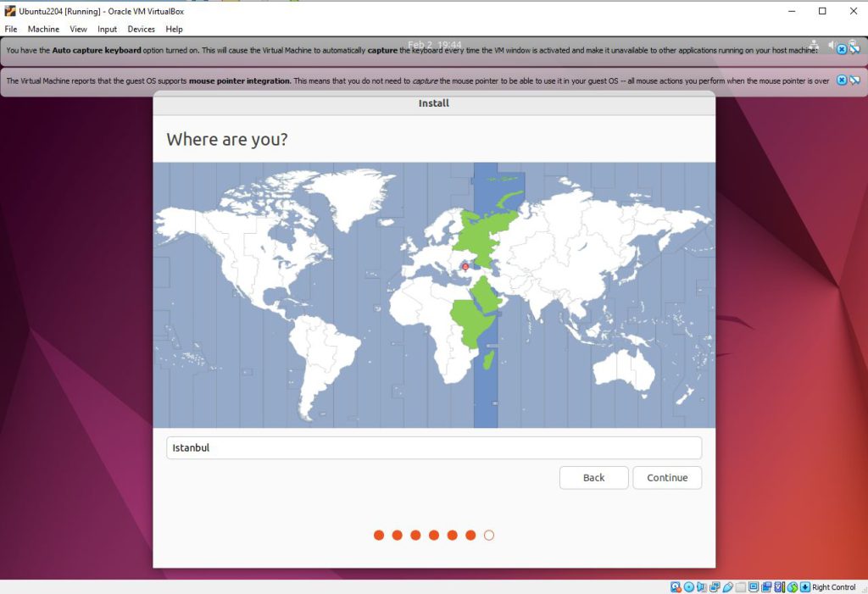Screen dimensions: 868x594
Task: Toggle the mouse integration status icon
Action: click(793, 587)
